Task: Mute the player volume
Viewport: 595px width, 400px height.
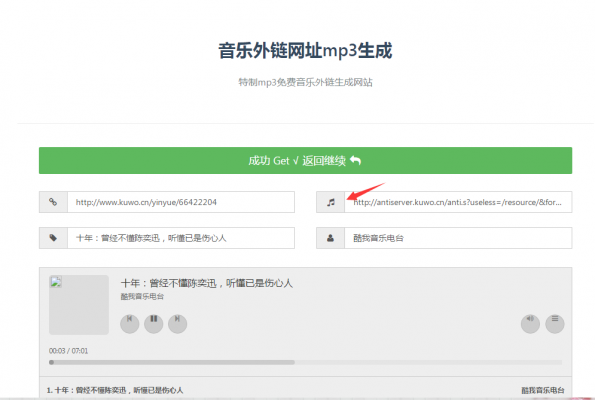Action: 530,324
